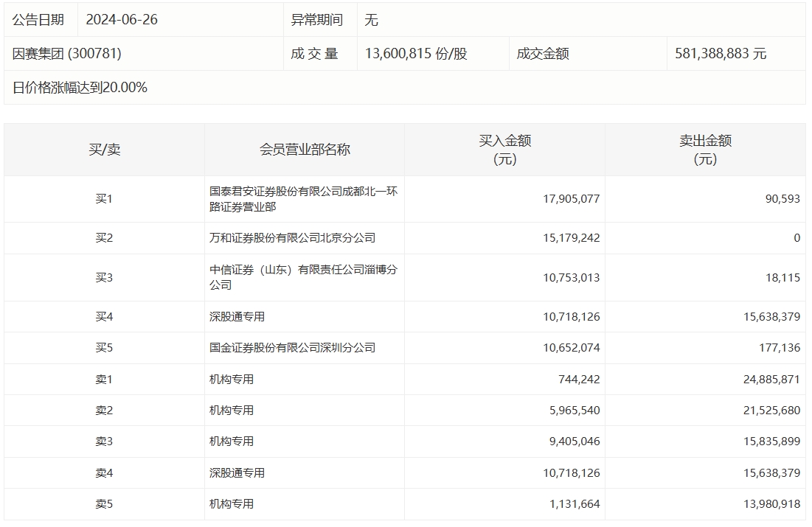The width and height of the screenshot is (812, 527).
Task: Select buy amount 10,652,074
Action: click(571, 348)
